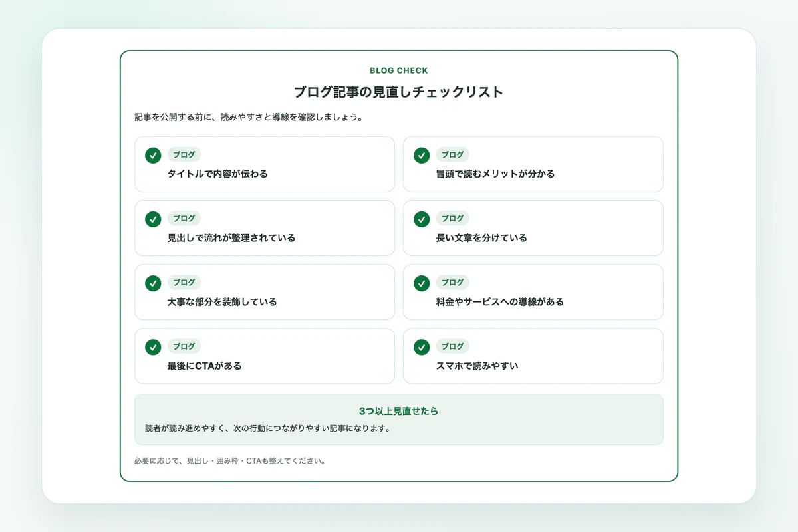Click the ブログ tag above スマホで読みやすい
This screenshot has width=798, height=532.
453,346
